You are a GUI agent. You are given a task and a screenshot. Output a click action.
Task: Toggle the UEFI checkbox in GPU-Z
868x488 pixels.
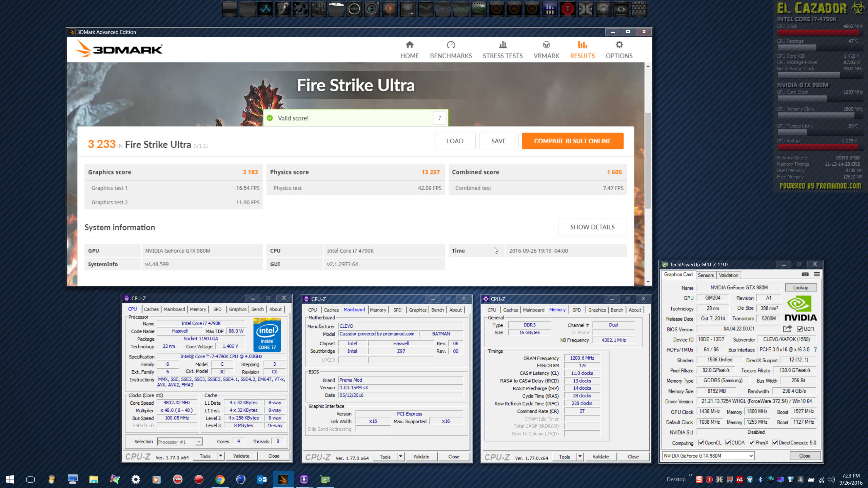(800, 329)
